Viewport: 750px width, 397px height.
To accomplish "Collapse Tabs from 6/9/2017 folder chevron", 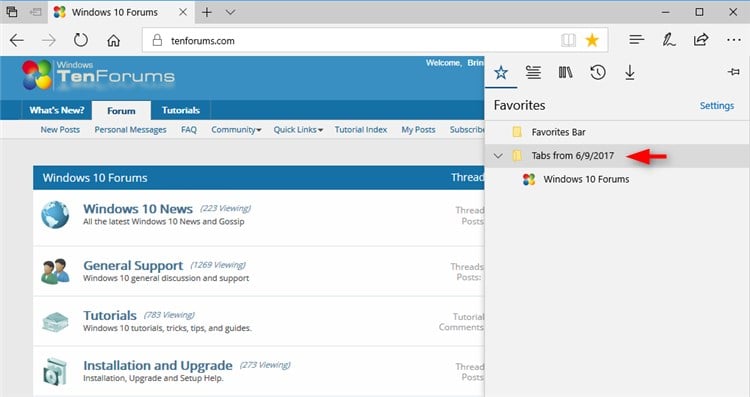I will [x=498, y=156].
